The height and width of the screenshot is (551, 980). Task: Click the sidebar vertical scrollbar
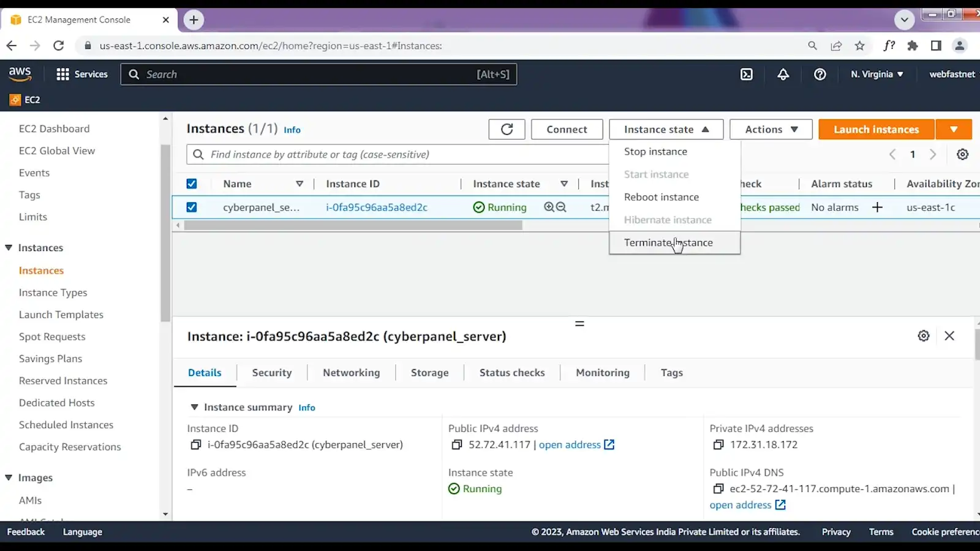point(165,233)
